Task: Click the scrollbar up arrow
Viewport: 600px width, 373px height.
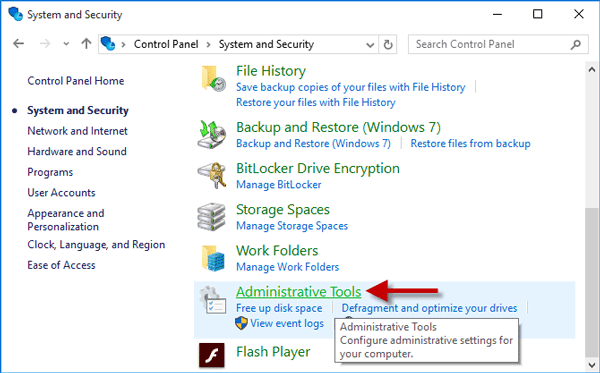Action: (592, 70)
